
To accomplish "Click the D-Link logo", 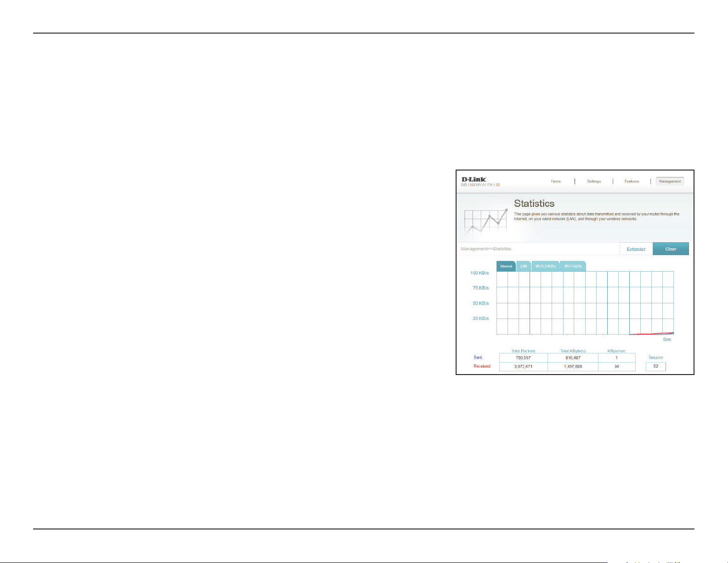I will pyautogui.click(x=474, y=179).
